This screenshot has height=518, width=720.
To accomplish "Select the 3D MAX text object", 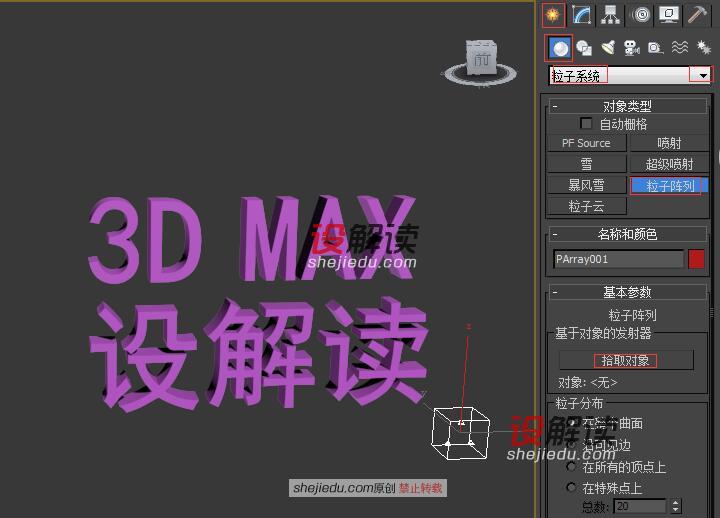I will (x=252, y=239).
